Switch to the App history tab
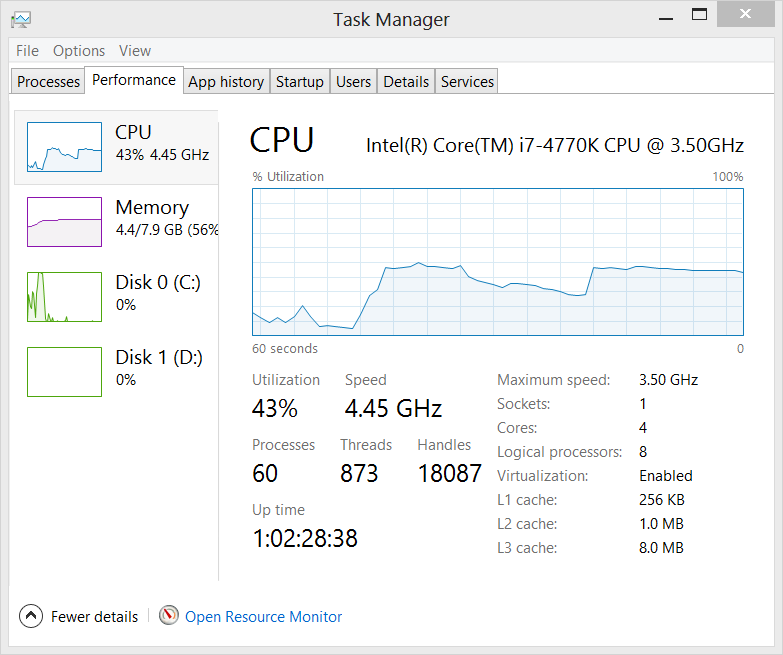 point(226,81)
